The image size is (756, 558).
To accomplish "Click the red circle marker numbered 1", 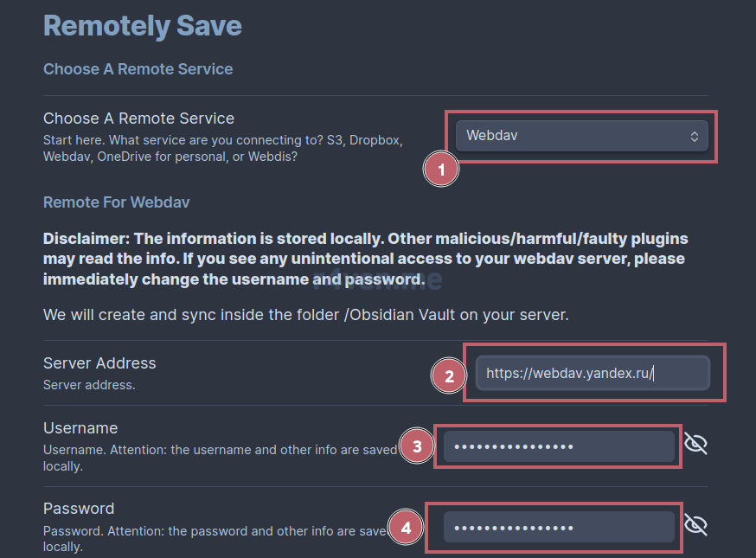I will tap(440, 170).
